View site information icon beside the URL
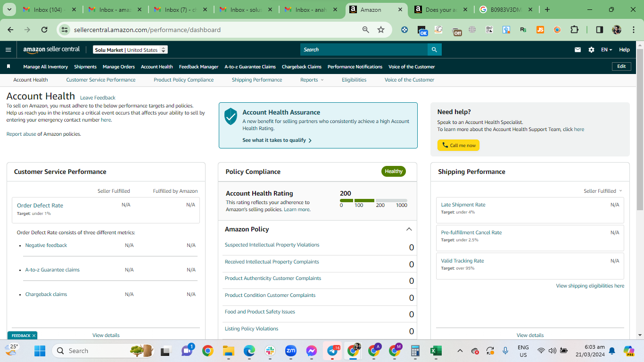The image size is (644, 362). pos(65,30)
